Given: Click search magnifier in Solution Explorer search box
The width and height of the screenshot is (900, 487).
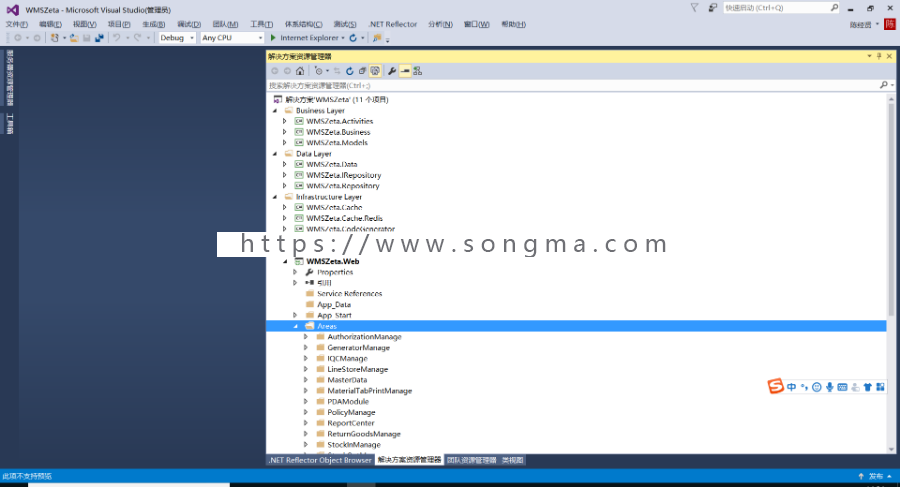Looking at the screenshot, I should point(884,85).
